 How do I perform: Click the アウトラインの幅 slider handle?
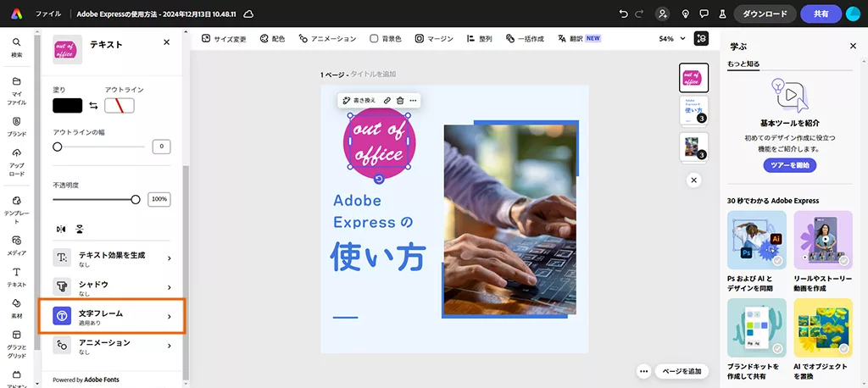57,147
